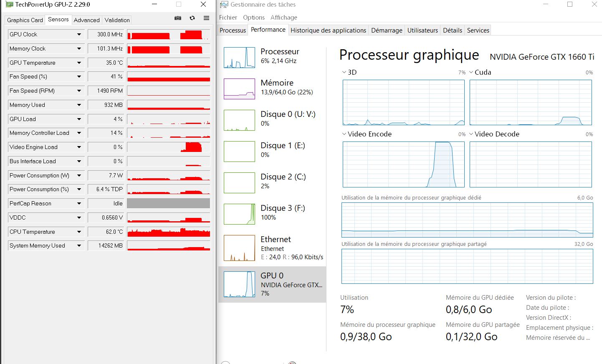The height and width of the screenshot is (364, 602).
Task: Maximize the Task Manager window
Action: 570,4
